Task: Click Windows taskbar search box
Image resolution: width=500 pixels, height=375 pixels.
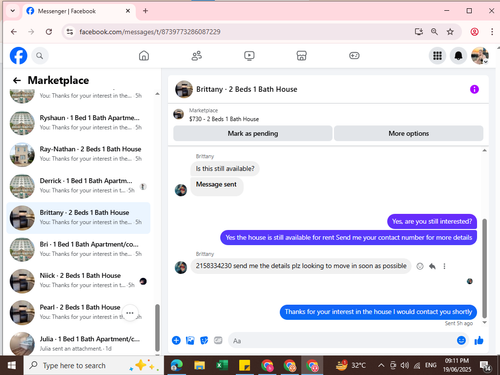Action: tap(94, 366)
